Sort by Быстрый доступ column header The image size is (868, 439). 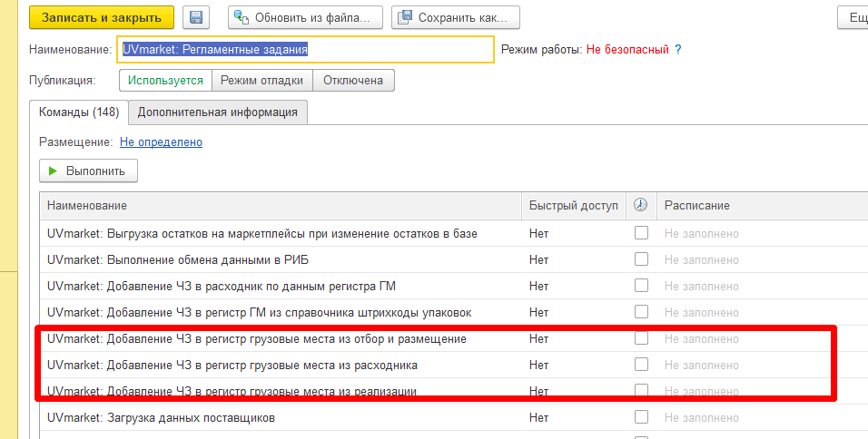(x=574, y=205)
